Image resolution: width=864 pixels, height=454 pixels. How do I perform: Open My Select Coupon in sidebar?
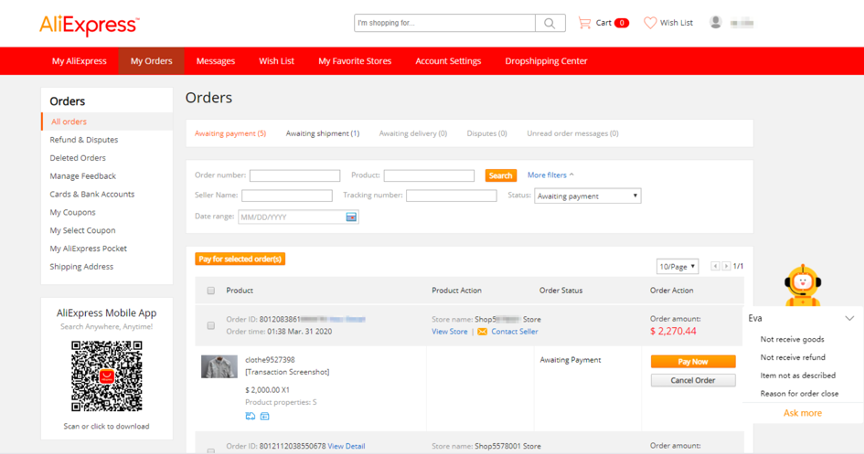coord(82,230)
